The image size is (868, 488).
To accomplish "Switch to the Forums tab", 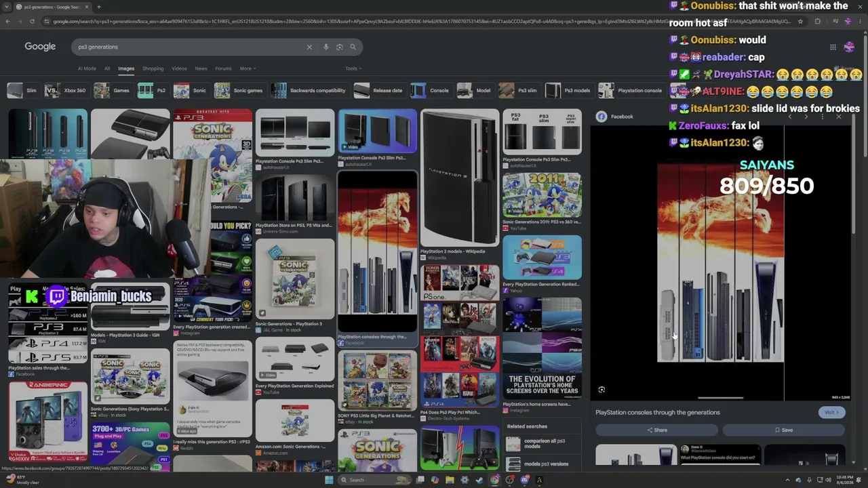I will pyautogui.click(x=223, y=68).
